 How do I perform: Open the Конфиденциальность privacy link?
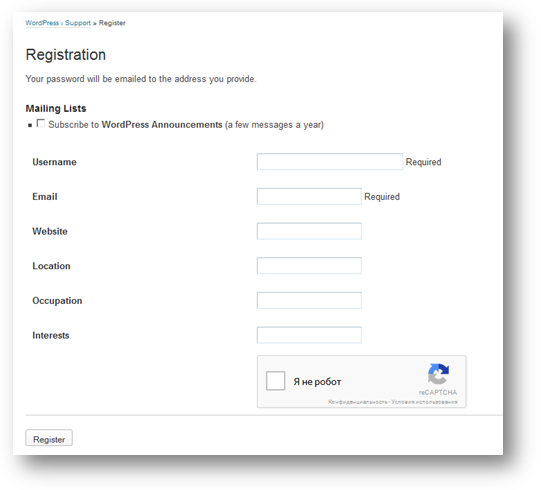click(358, 402)
